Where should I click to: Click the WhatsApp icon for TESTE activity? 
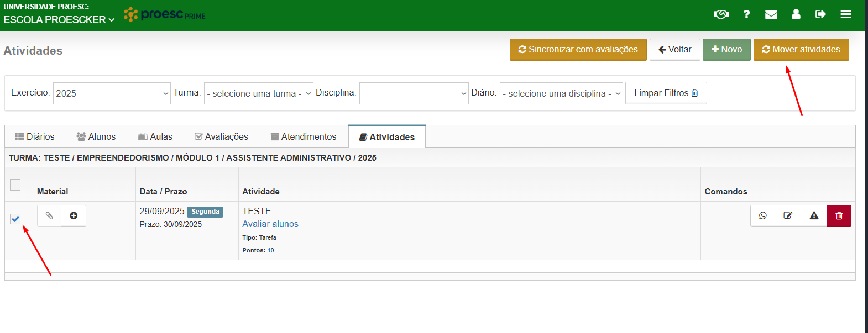762,216
